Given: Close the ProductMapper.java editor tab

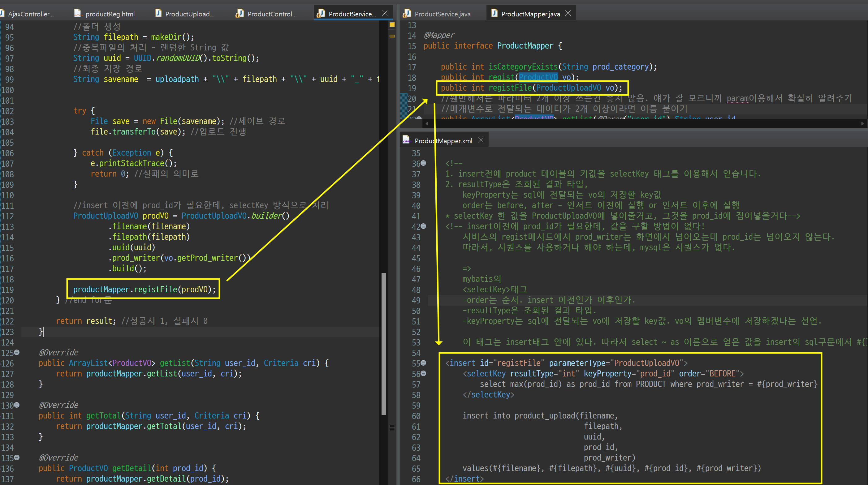Looking at the screenshot, I should tap(568, 13).
